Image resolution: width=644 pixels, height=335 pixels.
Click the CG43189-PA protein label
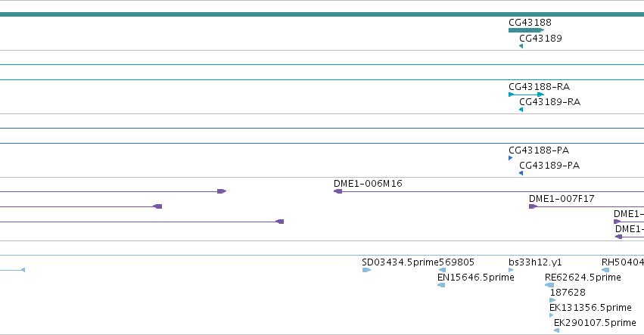[x=549, y=166]
